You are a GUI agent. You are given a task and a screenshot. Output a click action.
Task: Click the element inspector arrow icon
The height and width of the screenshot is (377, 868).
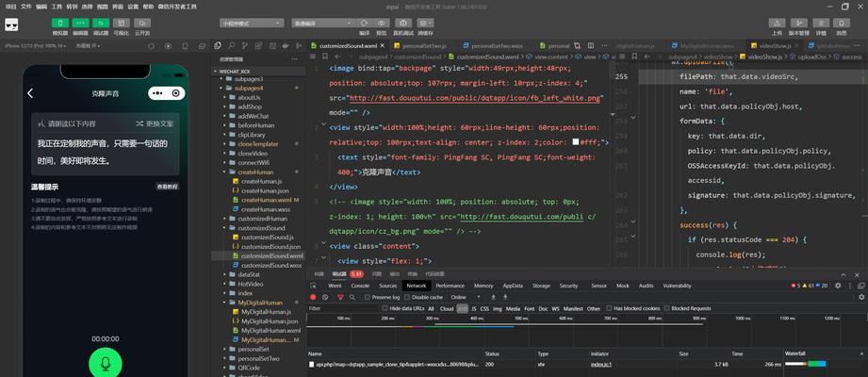click(x=314, y=286)
